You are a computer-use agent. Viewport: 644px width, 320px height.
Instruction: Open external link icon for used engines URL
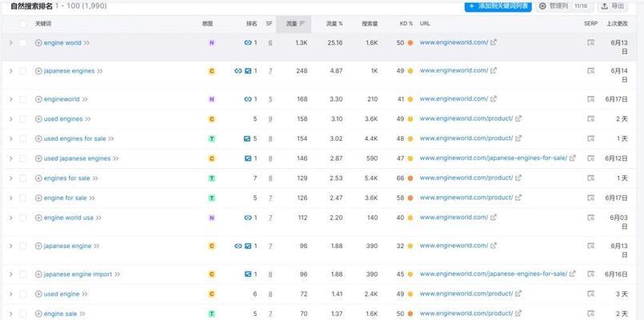click(518, 118)
